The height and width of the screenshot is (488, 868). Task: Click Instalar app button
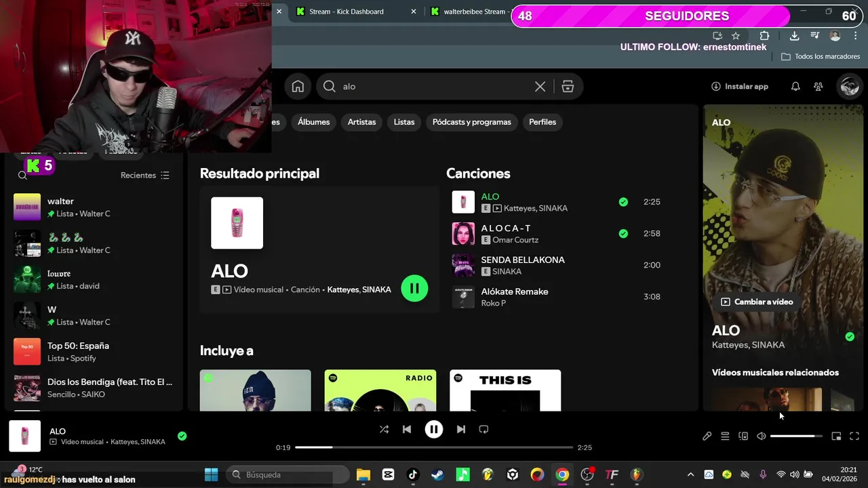[740, 86]
